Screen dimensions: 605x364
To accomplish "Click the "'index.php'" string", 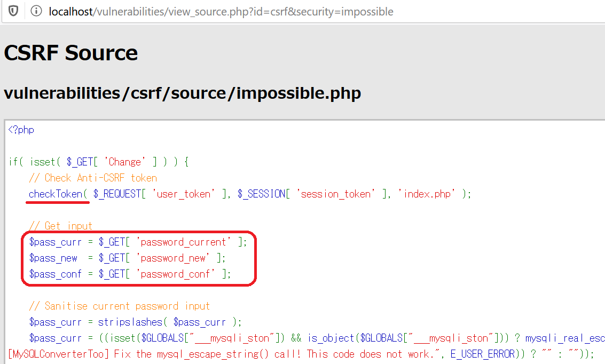I will (x=427, y=194).
